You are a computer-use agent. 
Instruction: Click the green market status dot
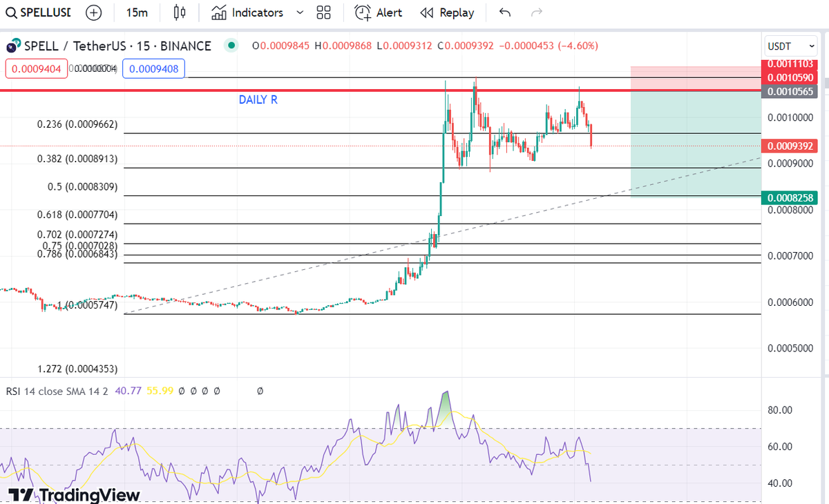[231, 46]
